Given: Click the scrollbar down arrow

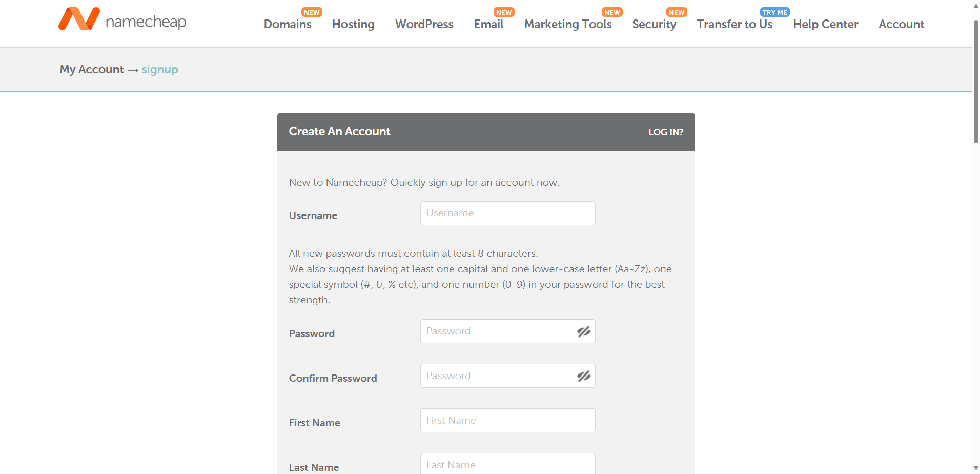Looking at the screenshot, I should pyautogui.click(x=976, y=468).
